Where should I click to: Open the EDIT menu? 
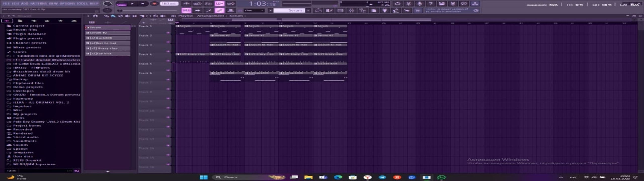(15, 4)
